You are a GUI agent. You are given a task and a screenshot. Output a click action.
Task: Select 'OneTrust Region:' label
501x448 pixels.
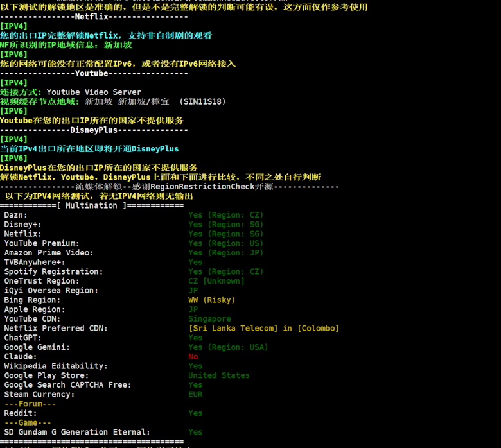[x=42, y=281]
